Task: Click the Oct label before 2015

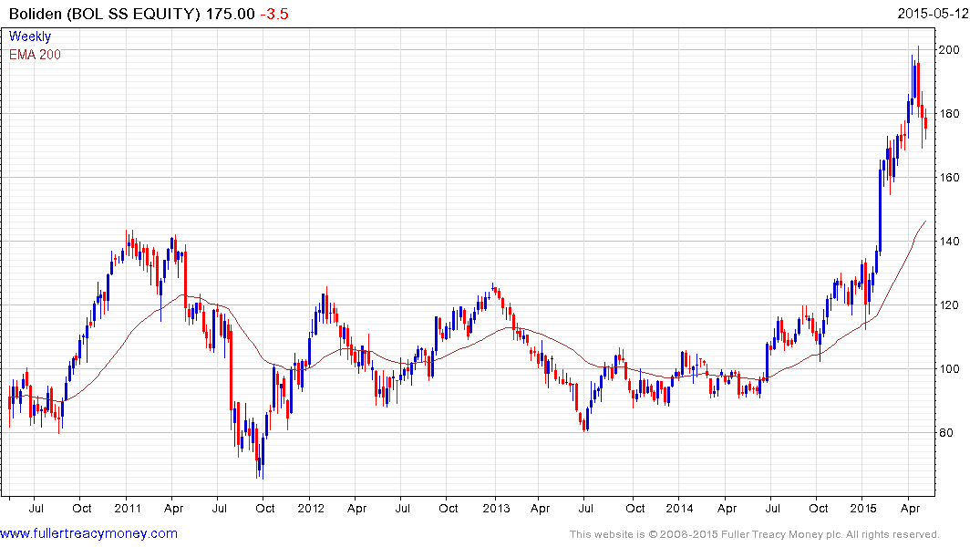Action: pos(818,508)
